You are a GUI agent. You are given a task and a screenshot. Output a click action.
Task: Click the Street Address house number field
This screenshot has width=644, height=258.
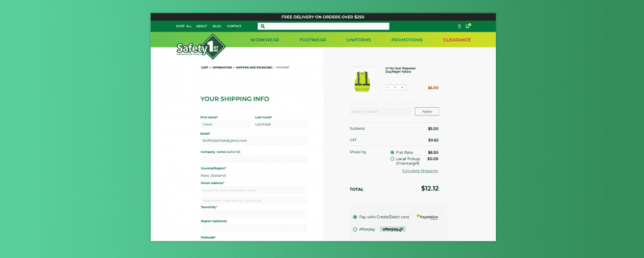(x=254, y=190)
